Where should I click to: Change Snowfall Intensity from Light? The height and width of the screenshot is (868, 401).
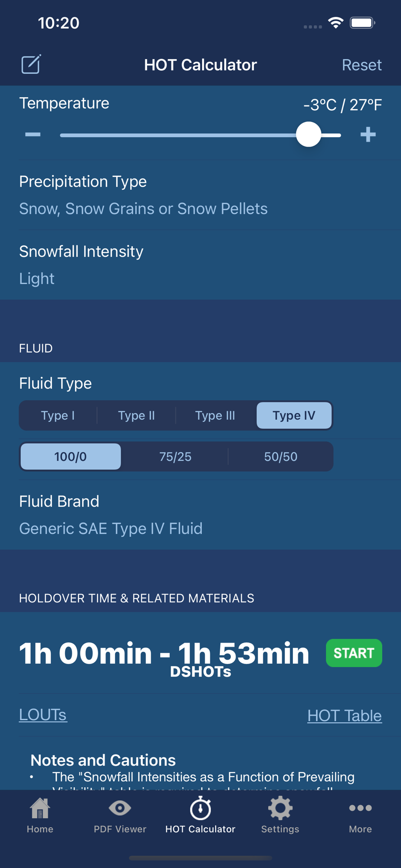(200, 265)
